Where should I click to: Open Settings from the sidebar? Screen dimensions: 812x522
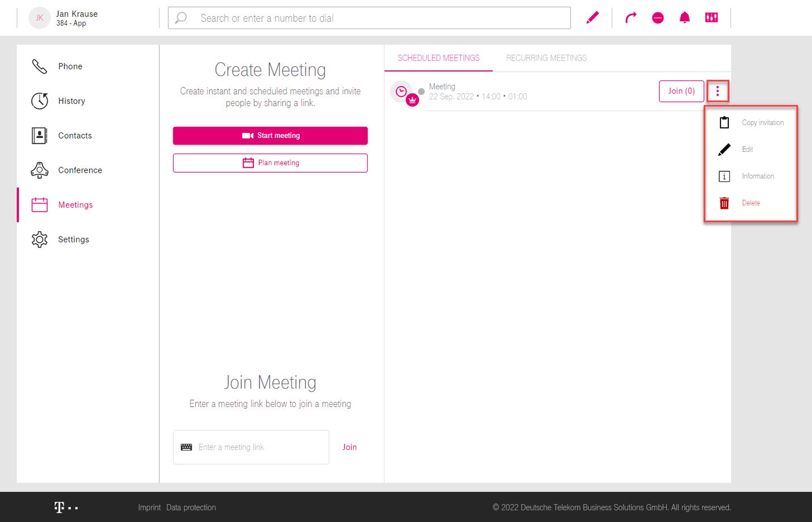[x=73, y=239]
